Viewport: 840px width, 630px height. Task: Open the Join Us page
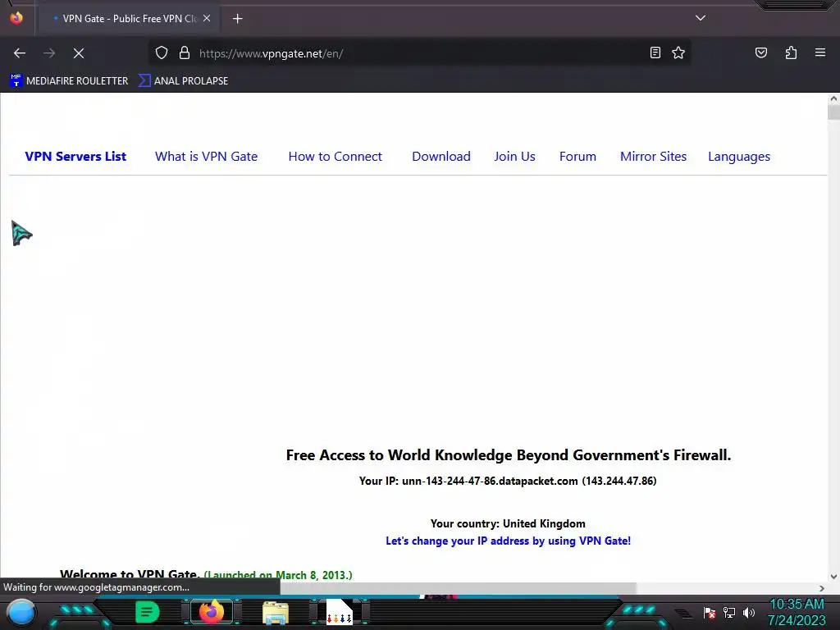(x=515, y=157)
